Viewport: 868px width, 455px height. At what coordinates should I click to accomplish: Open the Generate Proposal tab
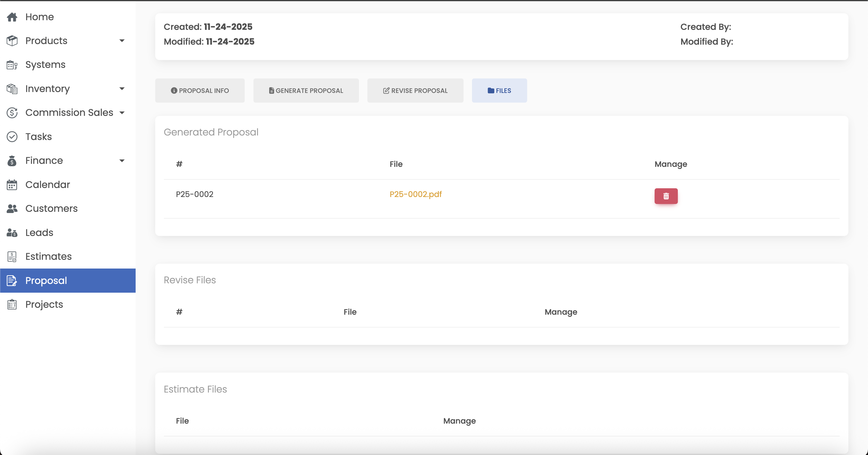tap(306, 91)
